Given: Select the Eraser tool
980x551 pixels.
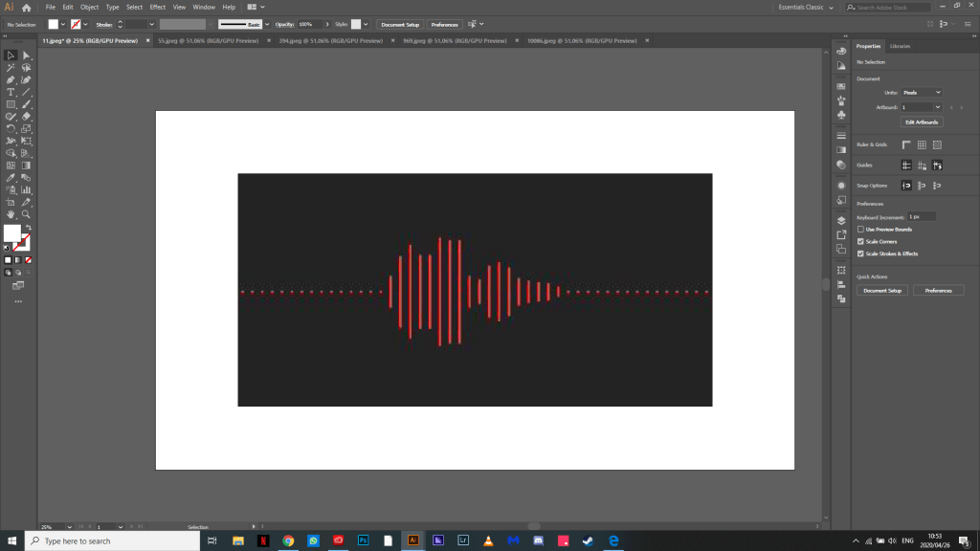Looking at the screenshot, I should point(27,117).
